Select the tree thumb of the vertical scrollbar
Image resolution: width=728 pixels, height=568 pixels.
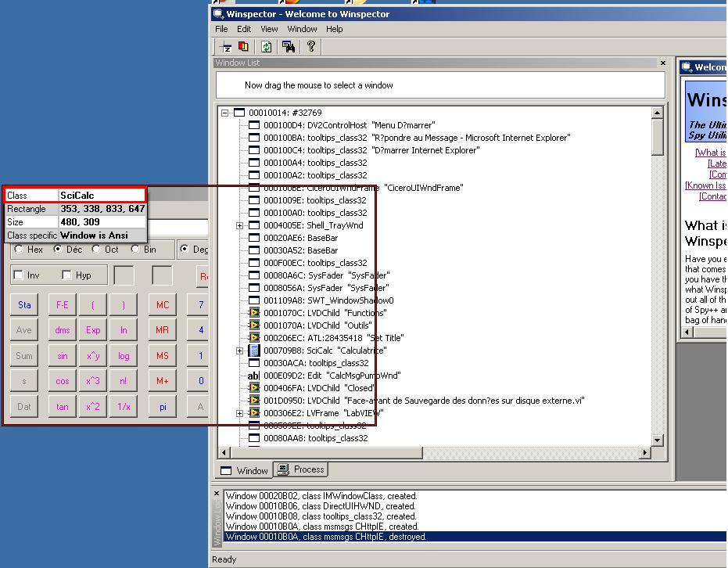tap(658, 138)
